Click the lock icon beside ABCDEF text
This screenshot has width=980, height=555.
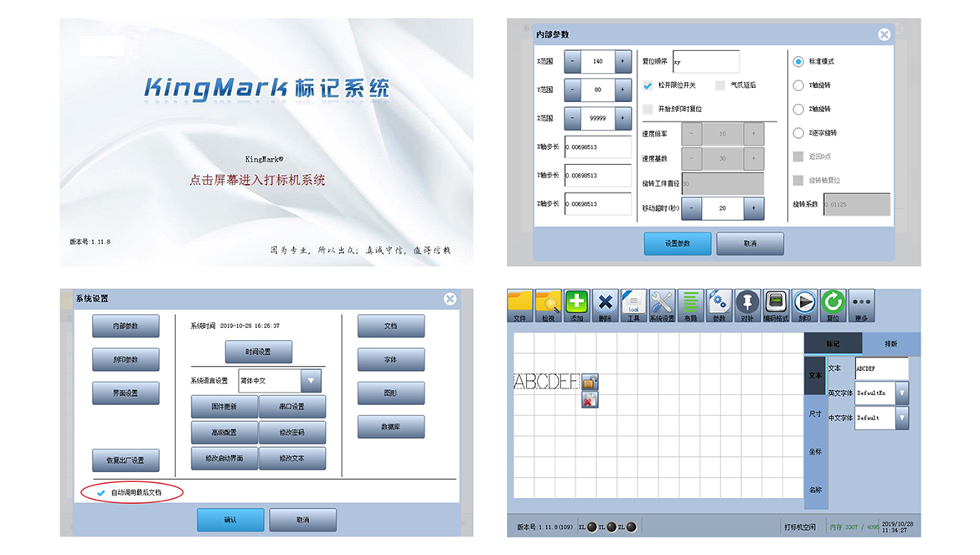590,382
